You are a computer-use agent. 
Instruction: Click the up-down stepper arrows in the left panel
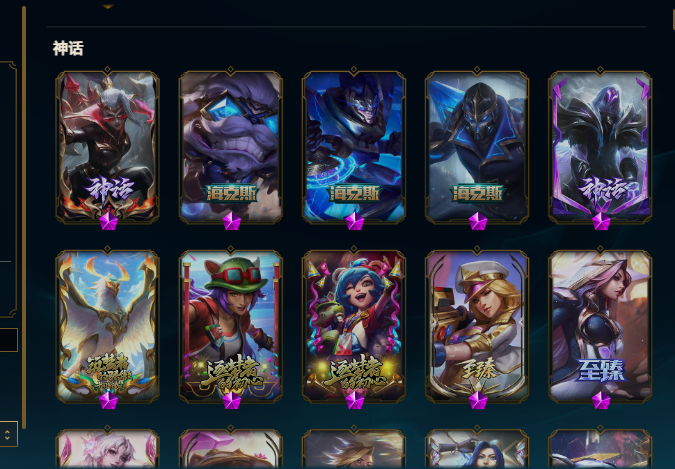pyautogui.click(x=7, y=434)
